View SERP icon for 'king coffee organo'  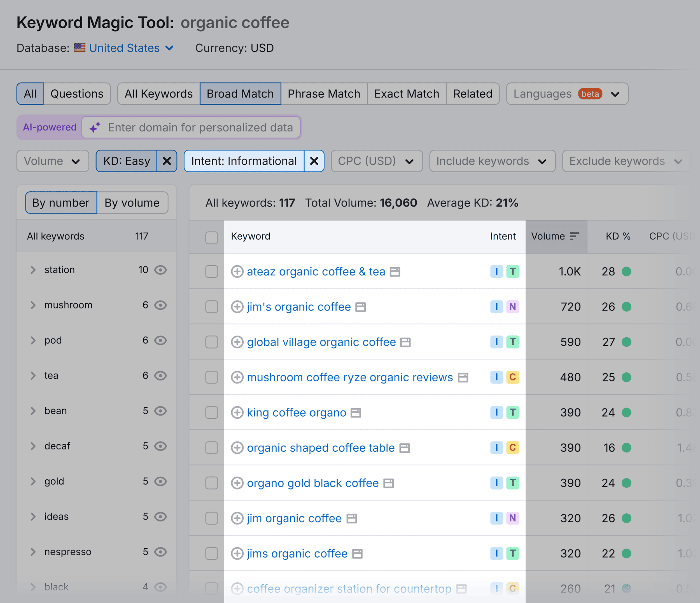pos(356,413)
